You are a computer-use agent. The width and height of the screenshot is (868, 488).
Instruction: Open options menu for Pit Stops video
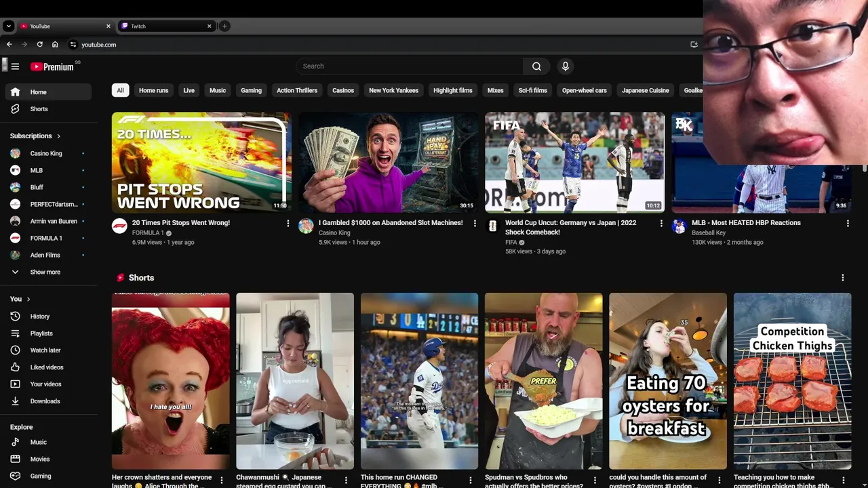pyautogui.click(x=288, y=223)
